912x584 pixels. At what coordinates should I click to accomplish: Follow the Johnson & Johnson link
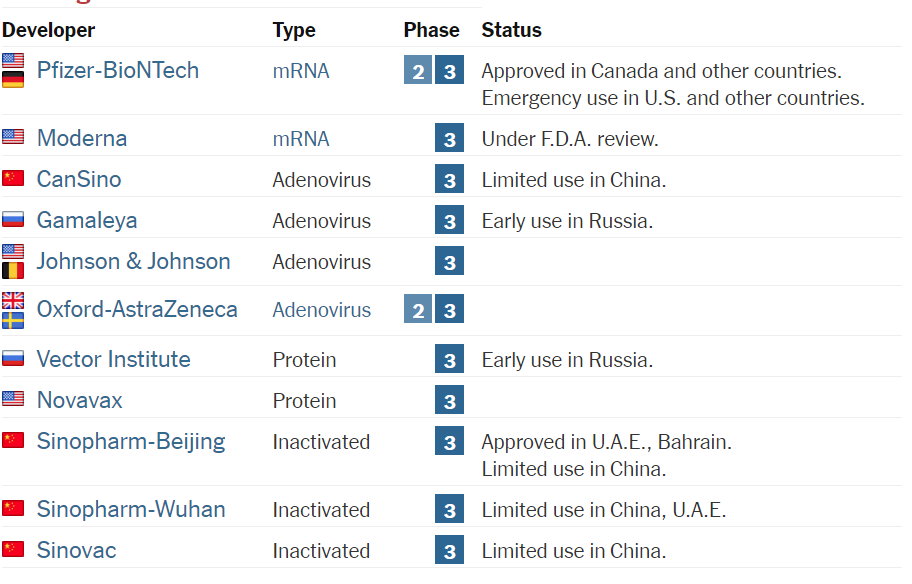pos(134,261)
